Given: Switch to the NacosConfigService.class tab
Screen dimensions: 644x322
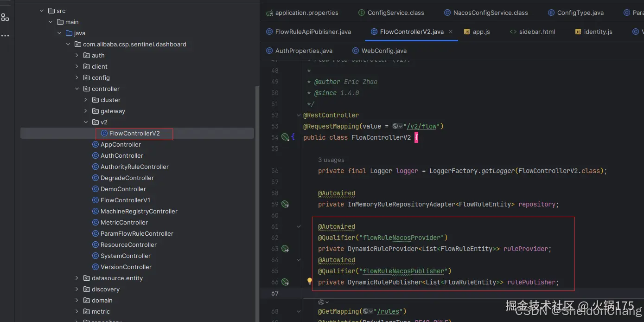Looking at the screenshot, I should 486,13.
